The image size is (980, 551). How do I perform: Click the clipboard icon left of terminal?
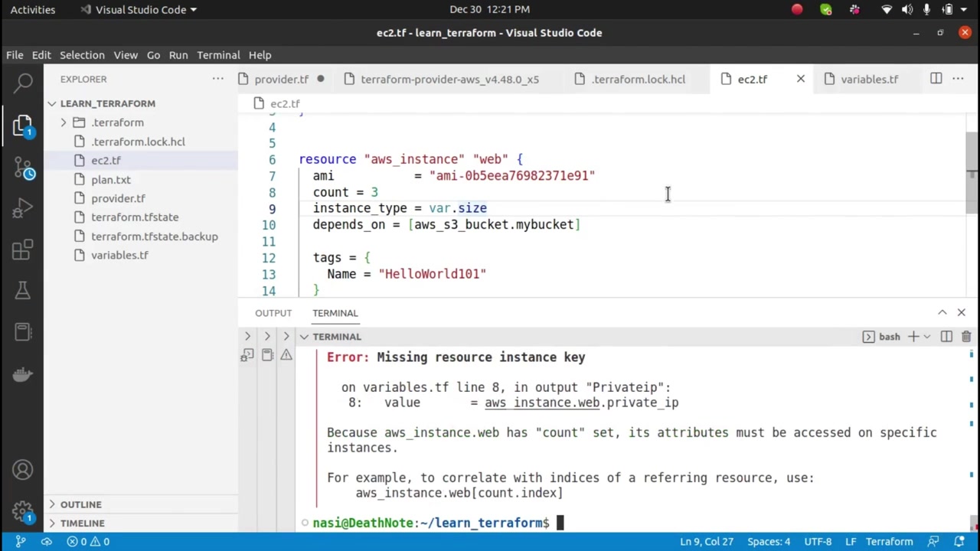pos(267,355)
